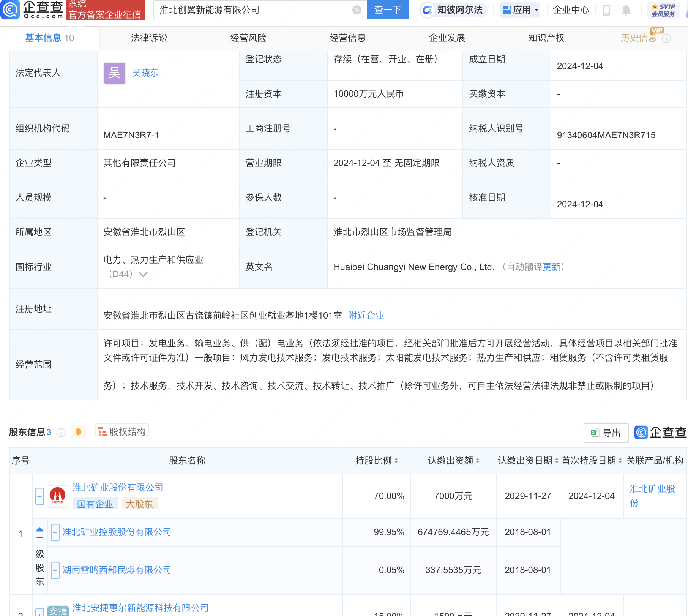Expand the 国标行业 D44 chevron

pyautogui.click(x=143, y=274)
